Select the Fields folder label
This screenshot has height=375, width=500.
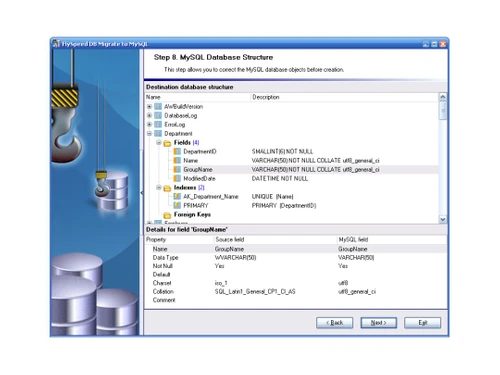pos(182,143)
